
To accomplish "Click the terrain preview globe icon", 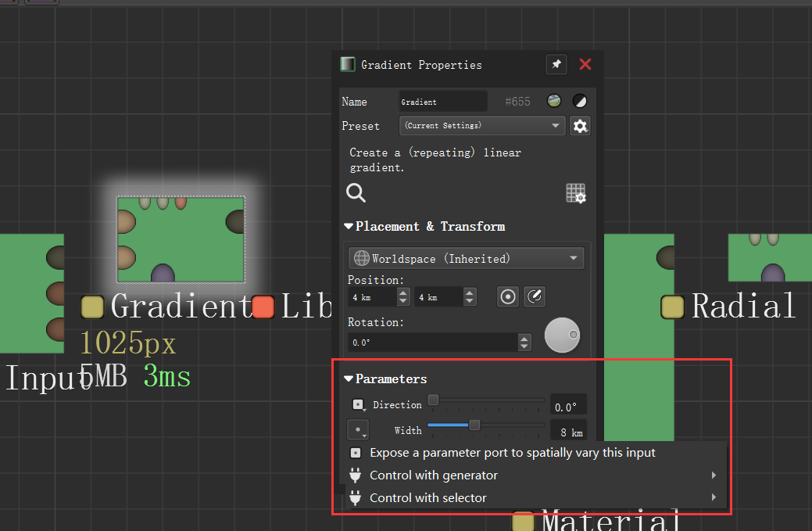I will point(553,101).
